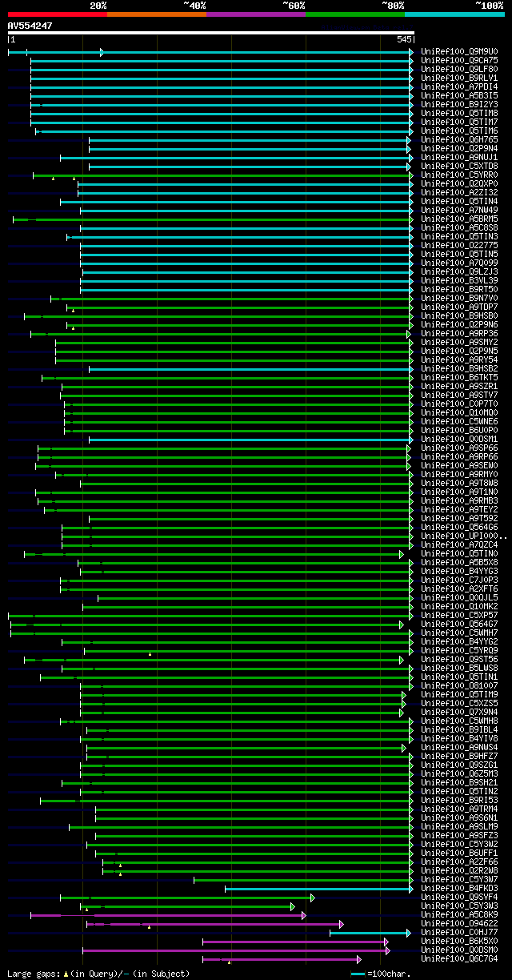Click the orange ~40% identity legend segment
Screen dimensions: 512x980
coord(156,14)
